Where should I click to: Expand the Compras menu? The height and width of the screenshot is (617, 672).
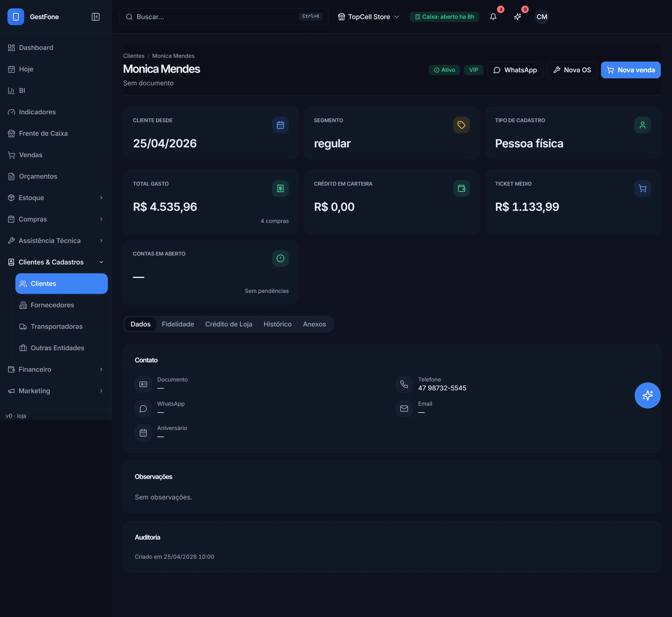56,219
